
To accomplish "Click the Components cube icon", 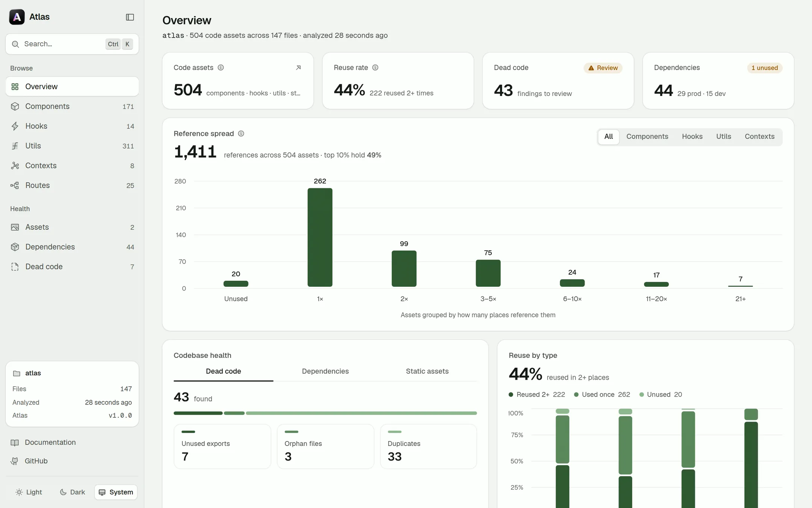I will (x=15, y=106).
